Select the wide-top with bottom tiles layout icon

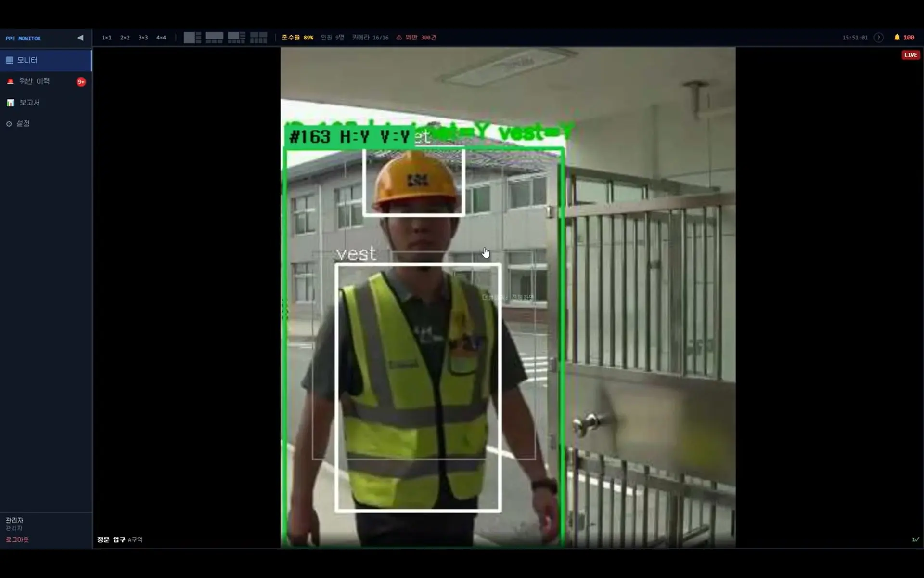pos(214,38)
